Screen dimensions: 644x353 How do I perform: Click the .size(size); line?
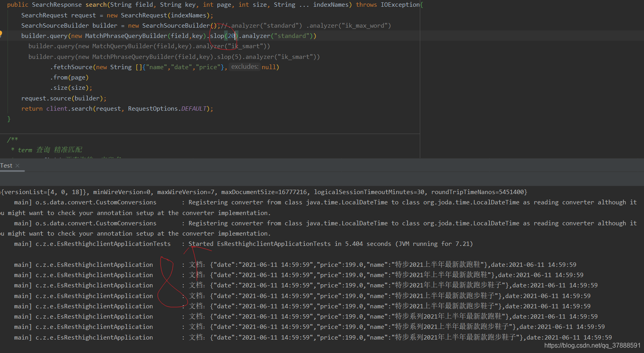[71, 88]
